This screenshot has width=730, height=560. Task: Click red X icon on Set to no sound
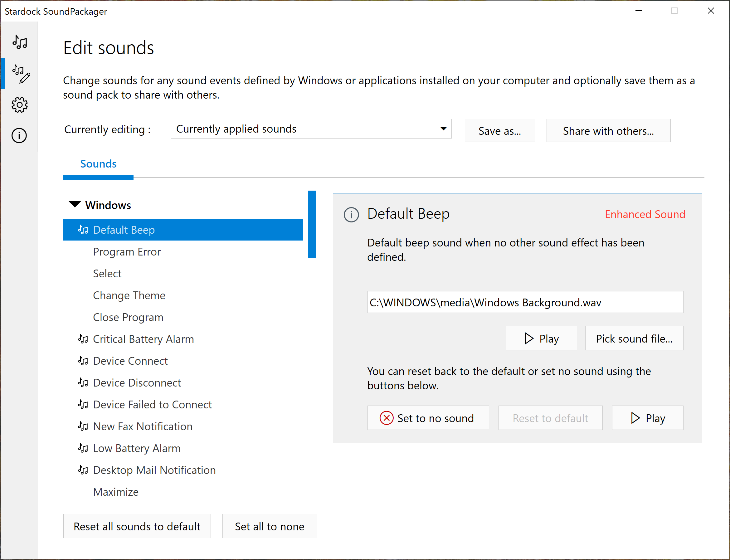tap(386, 418)
